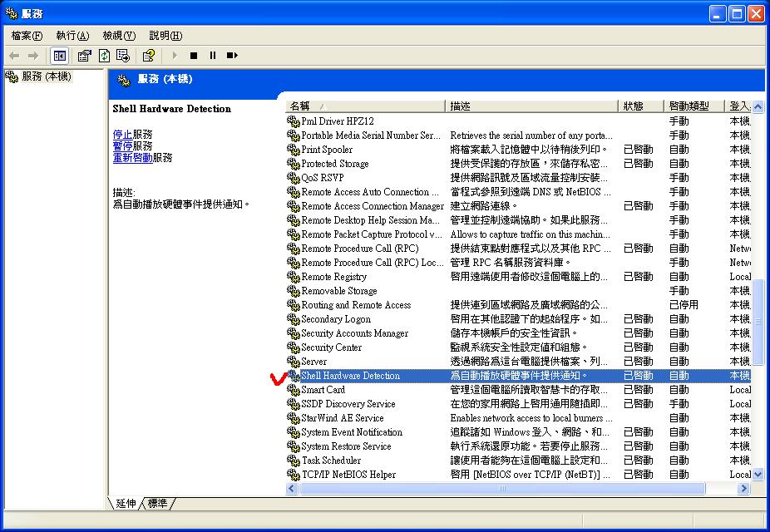Open the 執行(A) menu
This screenshot has width=770, height=532.
click(72, 36)
